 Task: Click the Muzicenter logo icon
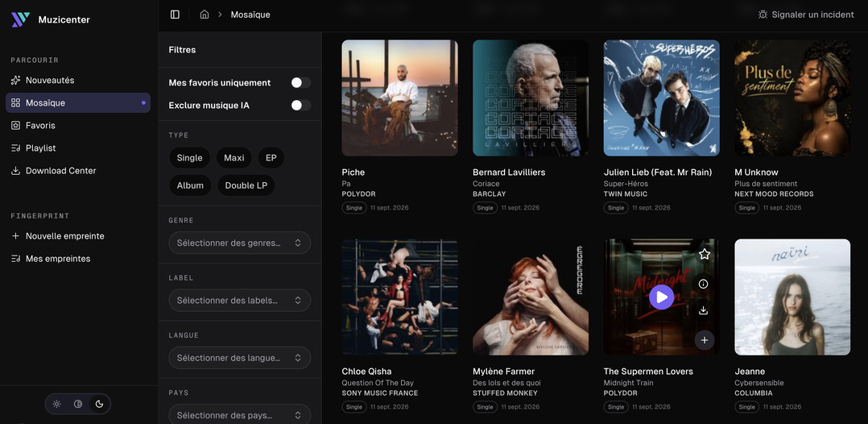(20, 19)
